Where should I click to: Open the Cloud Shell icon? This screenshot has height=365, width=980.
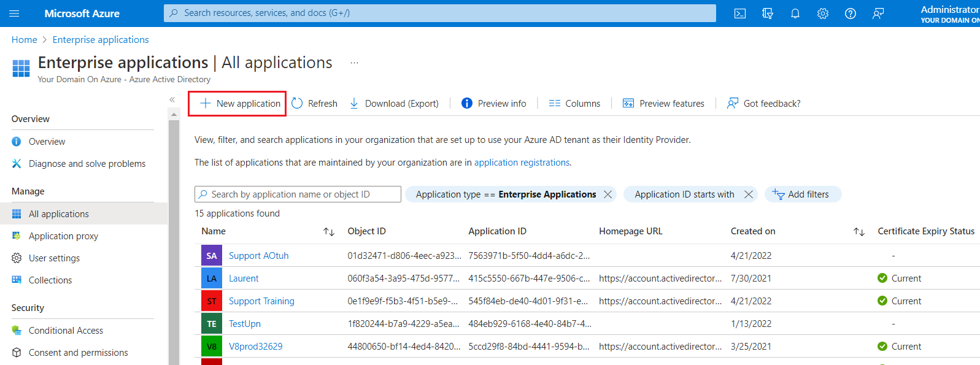(740, 13)
